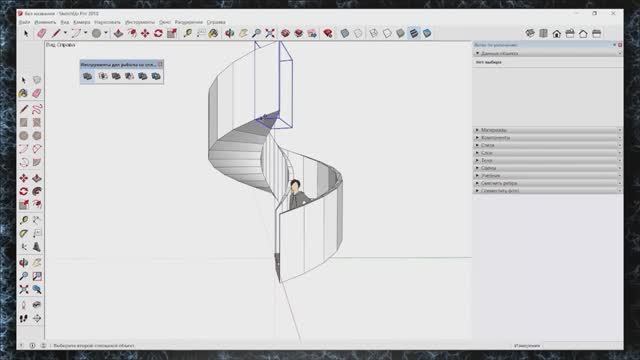Viewport: 640px width, 360px height.
Task: Open the Инструменты menu
Action: pyautogui.click(x=140, y=22)
